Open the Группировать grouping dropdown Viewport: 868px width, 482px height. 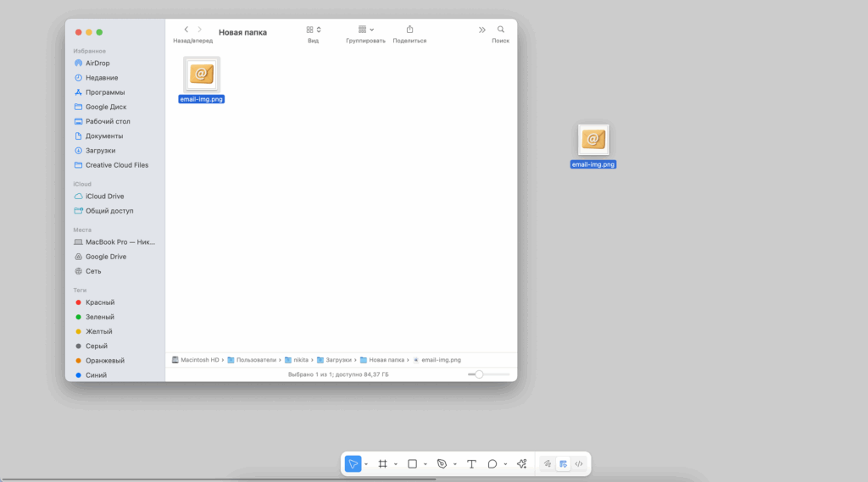point(366,30)
